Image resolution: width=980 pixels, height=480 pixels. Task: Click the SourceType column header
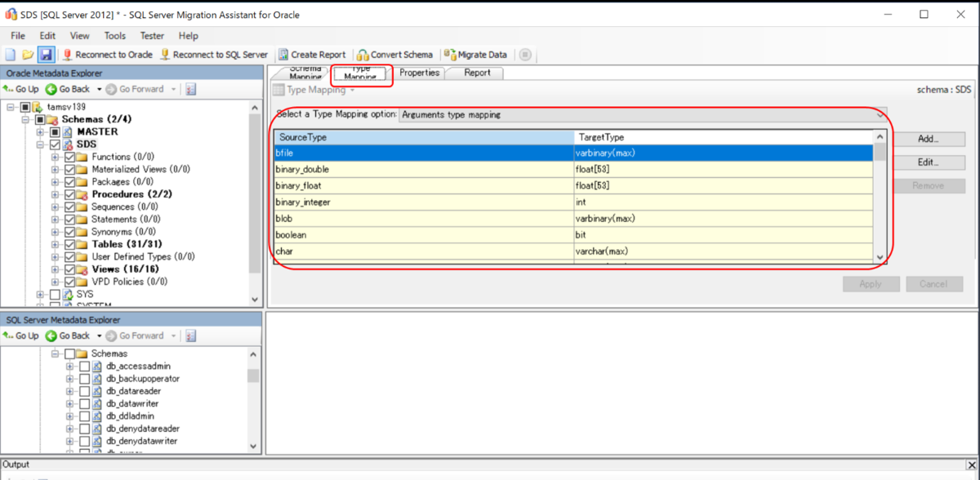(424, 137)
